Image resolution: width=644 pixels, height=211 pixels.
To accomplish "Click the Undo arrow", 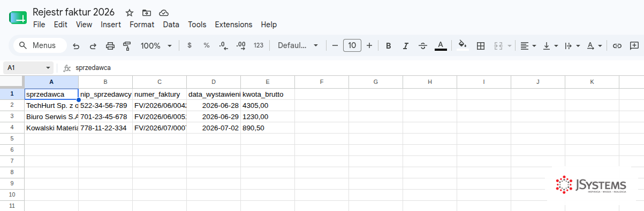I will point(76,46).
